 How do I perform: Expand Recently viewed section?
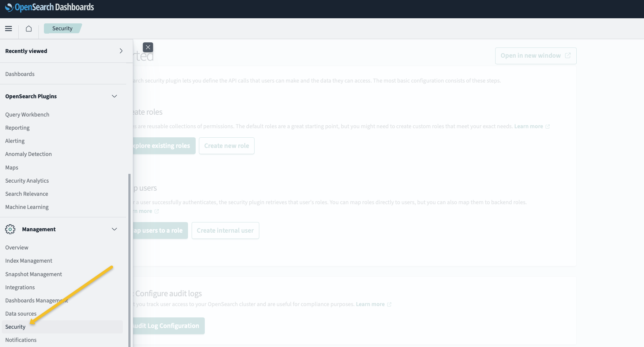pos(121,51)
